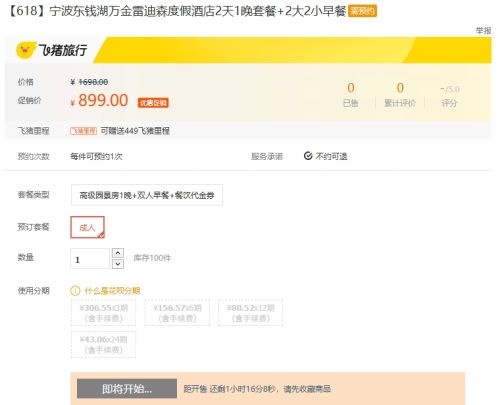Click the struck-through price 1698.00
Screen dimensions: 500x405
click(x=93, y=82)
